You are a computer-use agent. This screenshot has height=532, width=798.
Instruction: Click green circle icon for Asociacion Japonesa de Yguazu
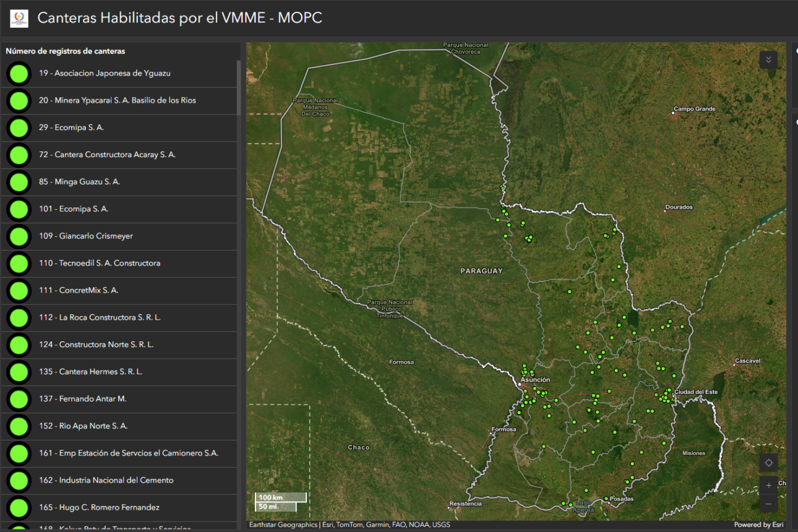pos(19,73)
